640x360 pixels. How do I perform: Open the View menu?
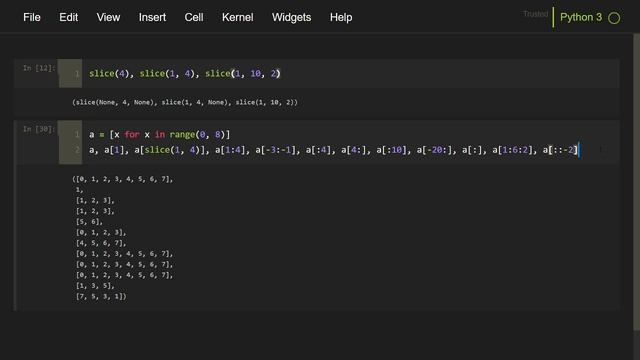(108, 17)
